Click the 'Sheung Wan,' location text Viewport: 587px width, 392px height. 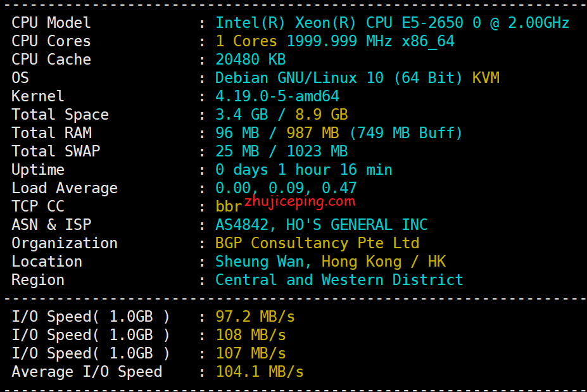[x=263, y=262]
